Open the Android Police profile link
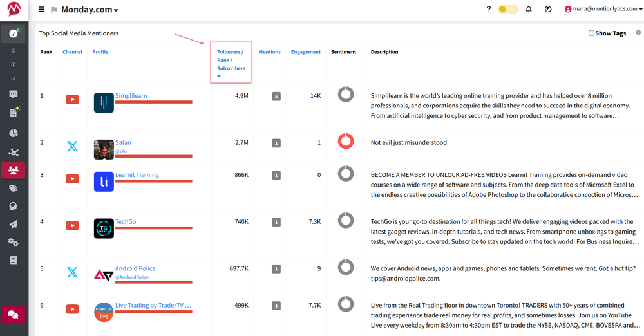Screen dimensions: 644x336 (135, 268)
